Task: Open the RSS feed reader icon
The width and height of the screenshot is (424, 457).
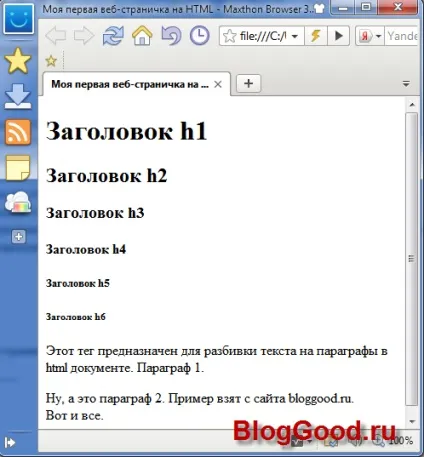Action: [18, 132]
